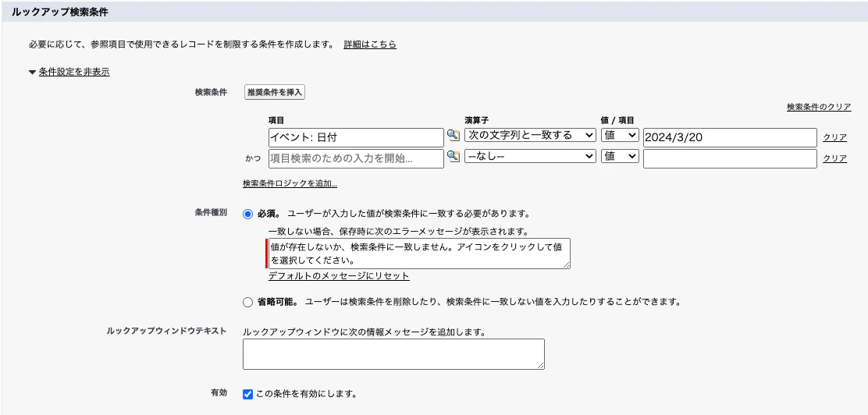The width and height of the screenshot is (868, 415).
Task: Focus the 項目検索のための入力を開始 field
Action: (x=356, y=159)
